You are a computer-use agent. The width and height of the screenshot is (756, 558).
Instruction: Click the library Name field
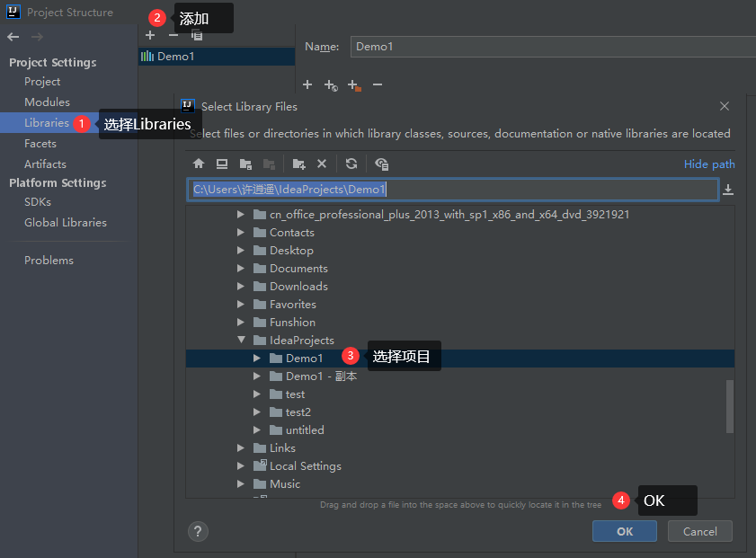pyautogui.click(x=553, y=47)
